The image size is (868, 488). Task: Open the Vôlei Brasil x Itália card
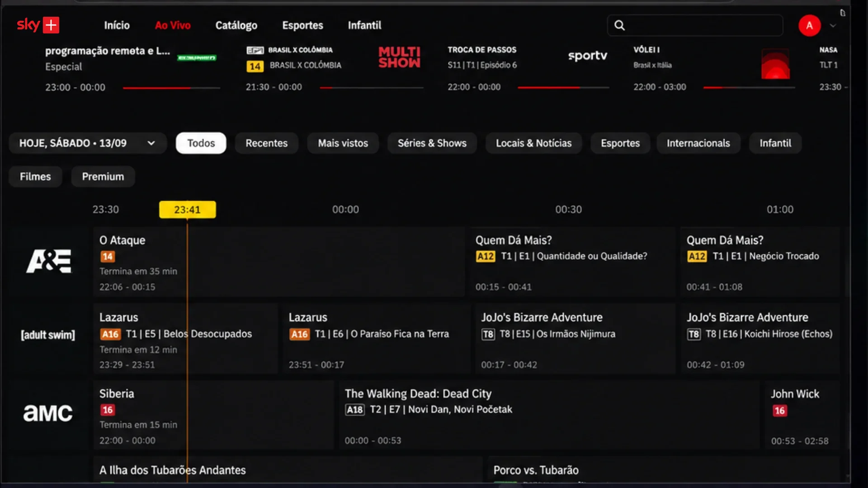[x=713, y=69]
